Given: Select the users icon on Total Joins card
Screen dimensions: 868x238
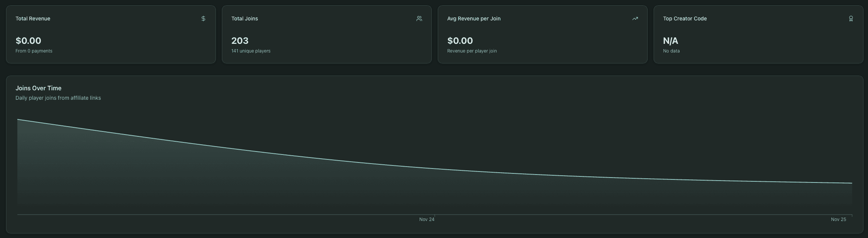Looking at the screenshot, I should click(x=419, y=18).
